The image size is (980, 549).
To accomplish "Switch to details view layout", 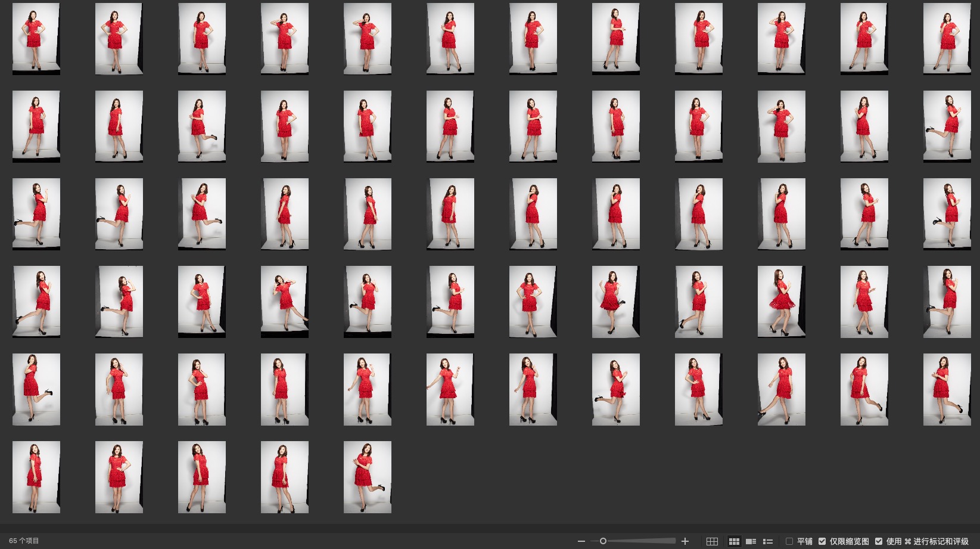I will click(x=751, y=541).
